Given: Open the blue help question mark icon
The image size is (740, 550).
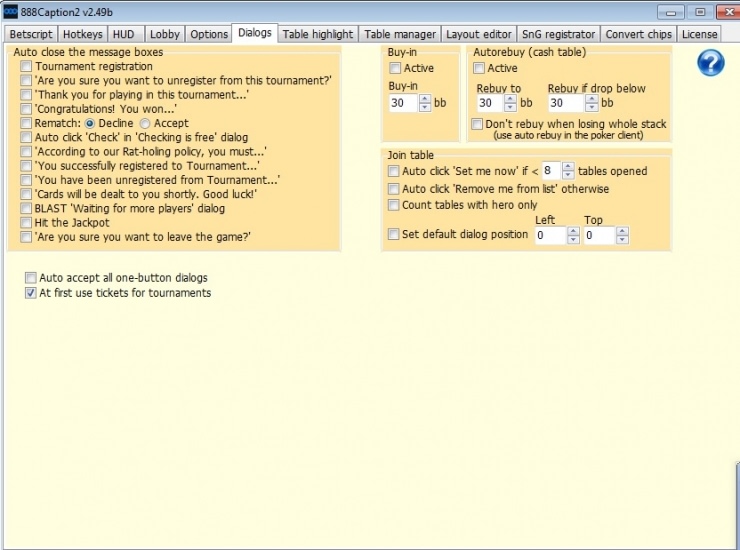Looking at the screenshot, I should 710,62.
